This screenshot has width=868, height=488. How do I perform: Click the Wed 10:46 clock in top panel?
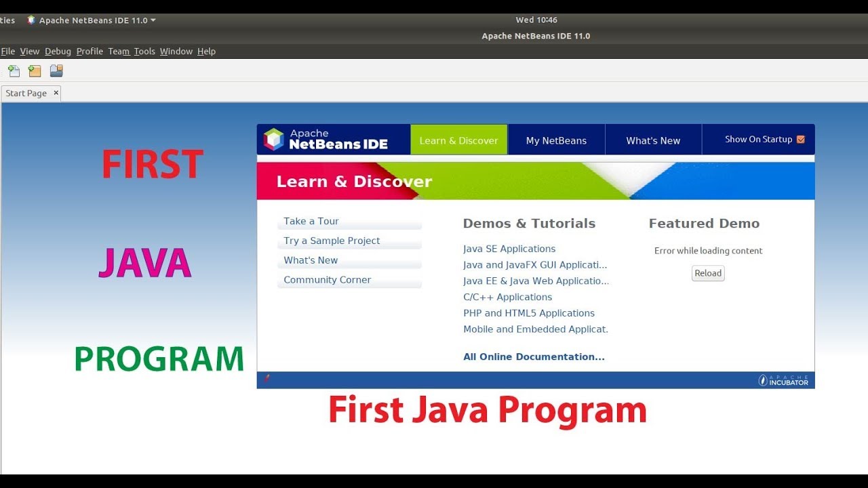536,20
